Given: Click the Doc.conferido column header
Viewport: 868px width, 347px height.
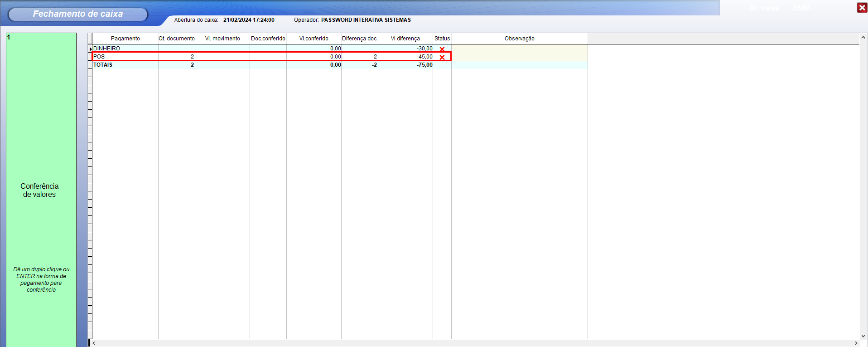Looking at the screenshot, I should tap(268, 39).
